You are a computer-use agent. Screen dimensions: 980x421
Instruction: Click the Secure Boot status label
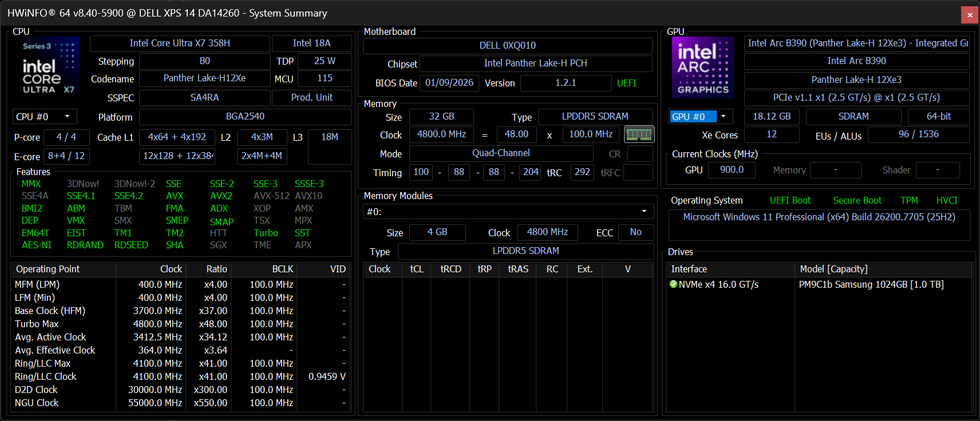click(x=857, y=200)
